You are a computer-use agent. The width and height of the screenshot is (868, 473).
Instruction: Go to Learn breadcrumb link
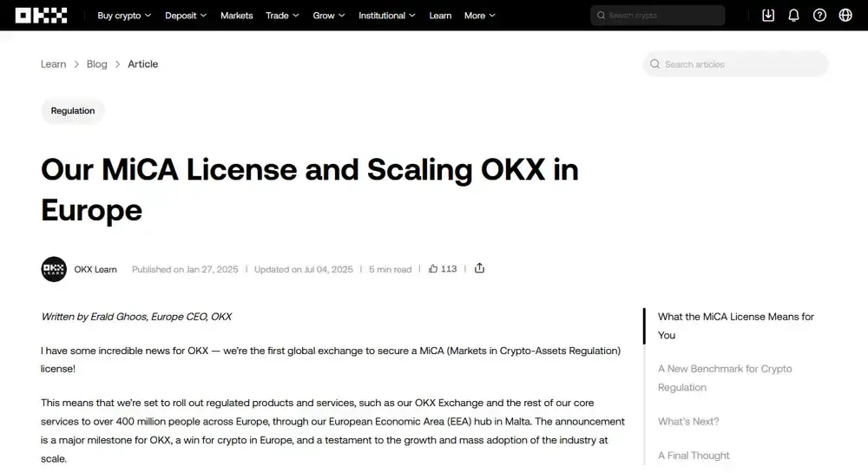53,64
